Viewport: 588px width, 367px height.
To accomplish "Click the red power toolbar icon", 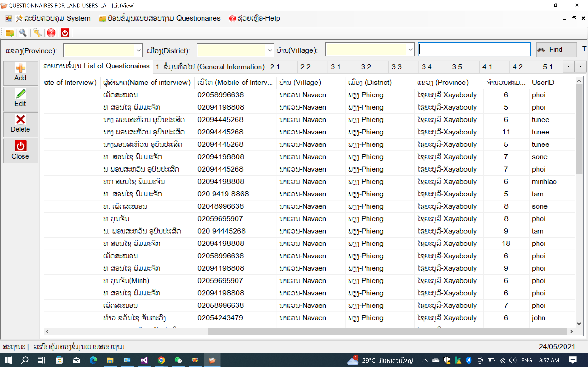I will pos(65,33).
